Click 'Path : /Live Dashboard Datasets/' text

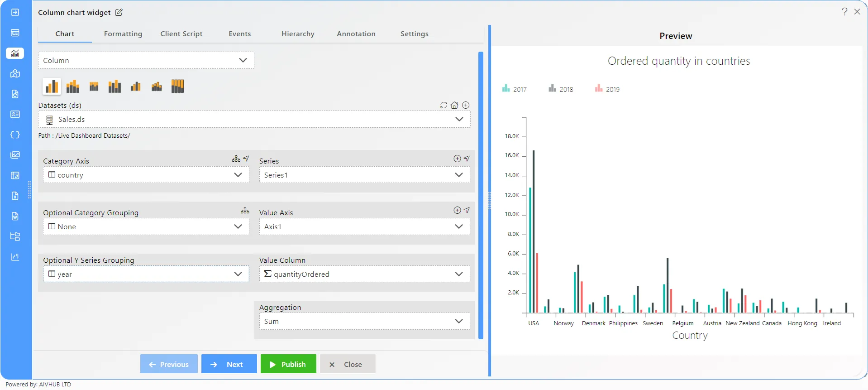point(84,135)
